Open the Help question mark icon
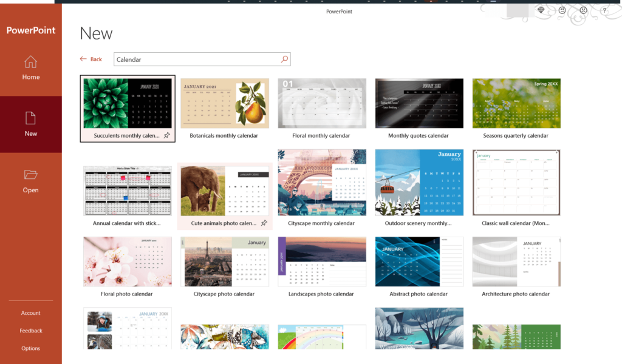Viewport: 622px width, 364px height. 604,11
